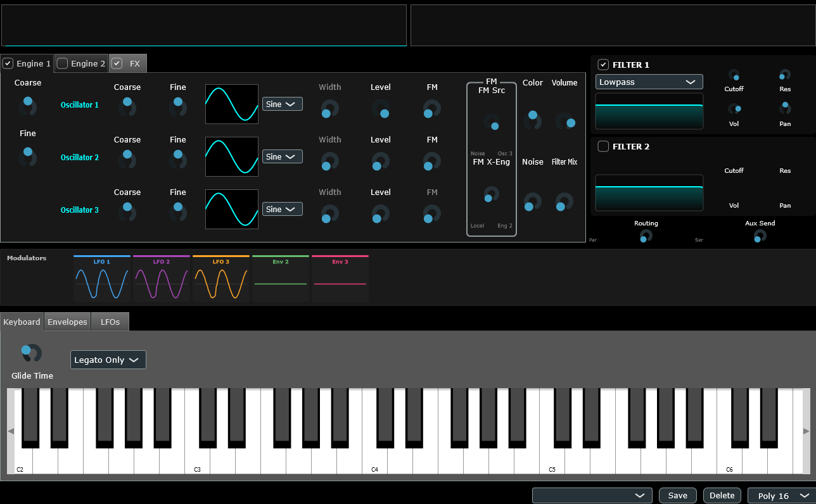
Task: Select the LFO 1 modulator tile
Action: click(102, 279)
